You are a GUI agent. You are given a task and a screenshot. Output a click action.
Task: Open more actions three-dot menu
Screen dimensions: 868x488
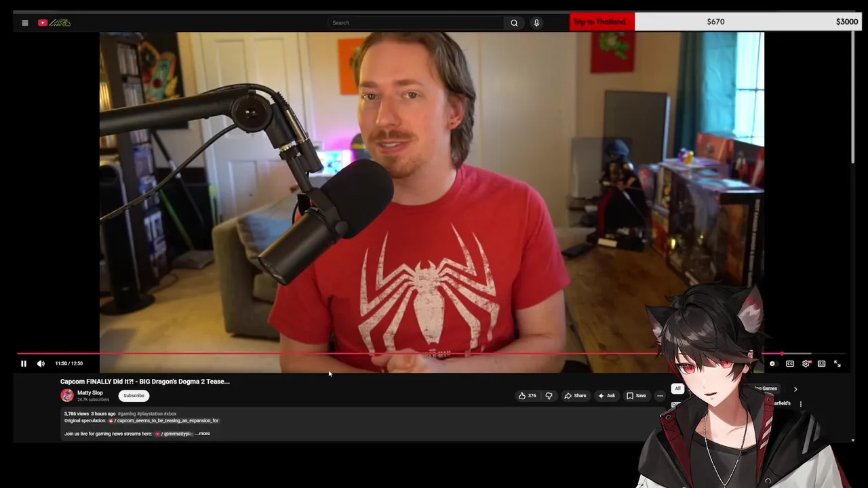click(x=660, y=396)
